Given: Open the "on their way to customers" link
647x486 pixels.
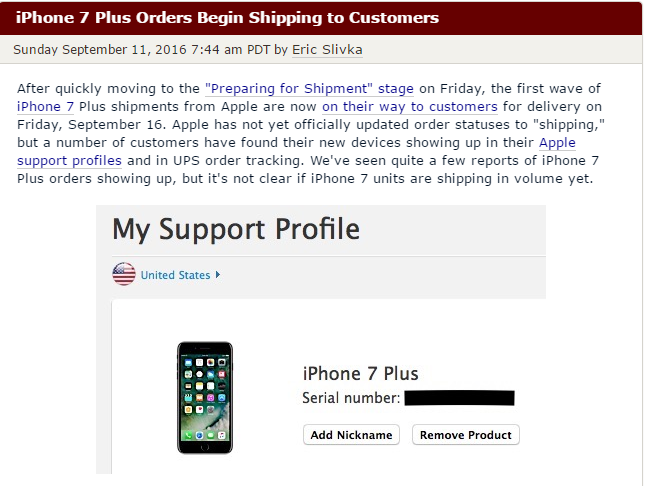Looking at the screenshot, I should click(410, 107).
